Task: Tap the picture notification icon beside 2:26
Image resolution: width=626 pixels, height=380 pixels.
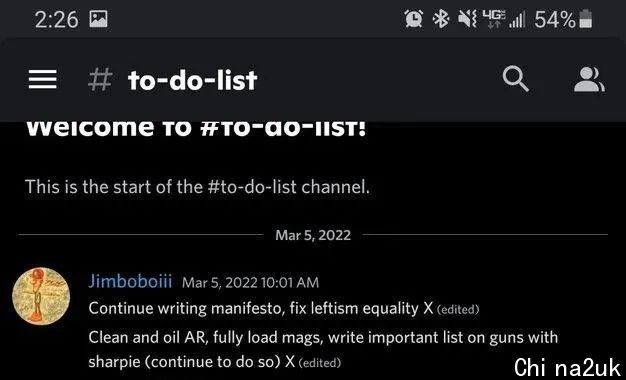Action: click(98, 19)
